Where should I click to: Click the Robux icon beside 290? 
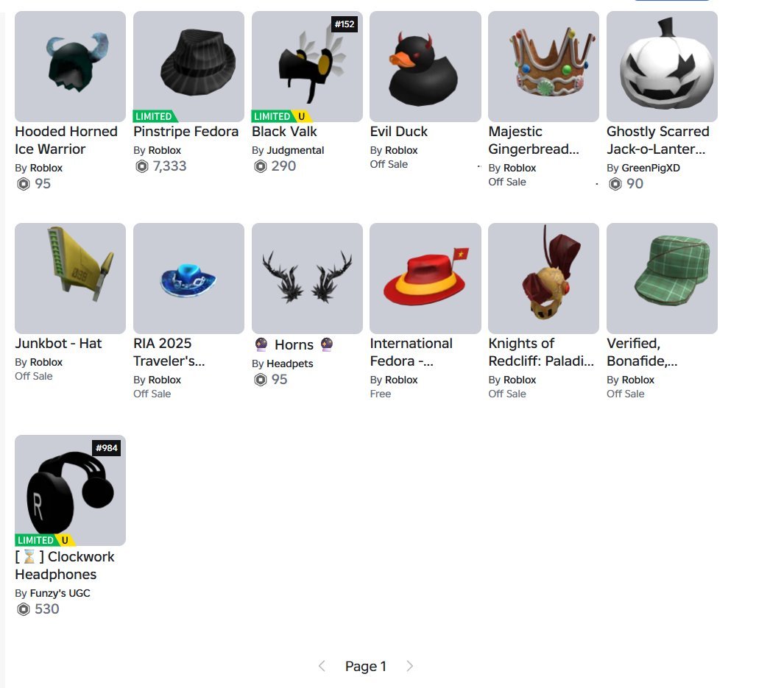coord(261,166)
